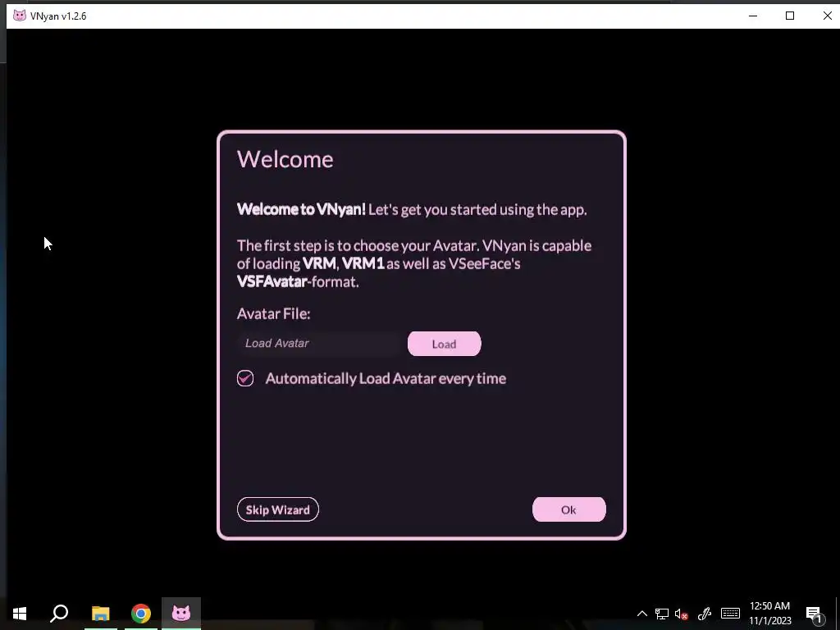The image size is (840, 630).
Task: Open Windows Start menu
Action: click(20, 614)
